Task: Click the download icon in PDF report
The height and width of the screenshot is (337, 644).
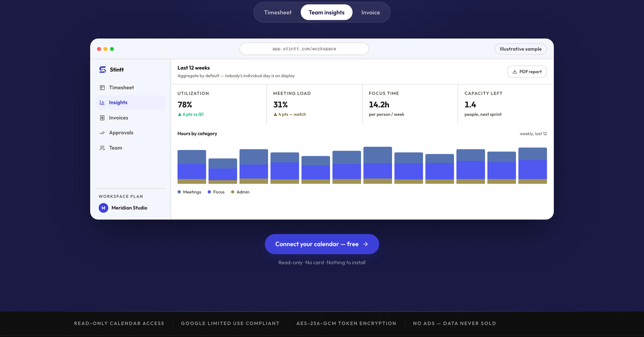Action: pyautogui.click(x=515, y=72)
